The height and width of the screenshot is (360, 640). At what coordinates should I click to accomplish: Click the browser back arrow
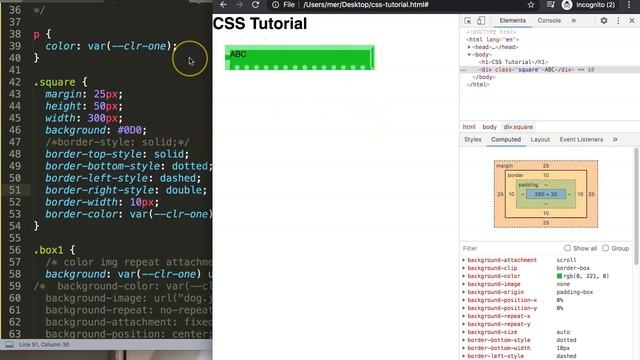(223, 4)
